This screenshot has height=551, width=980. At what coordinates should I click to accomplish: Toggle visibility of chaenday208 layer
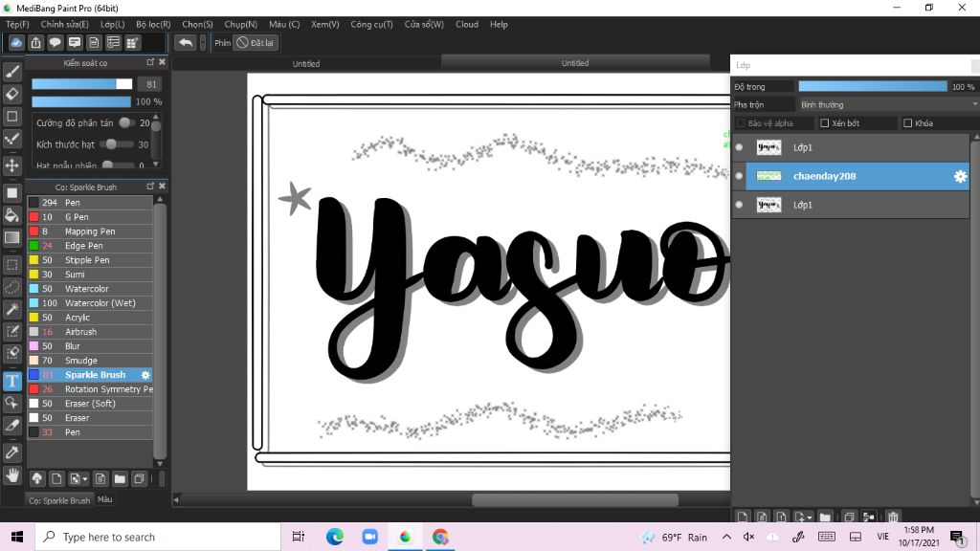740,176
